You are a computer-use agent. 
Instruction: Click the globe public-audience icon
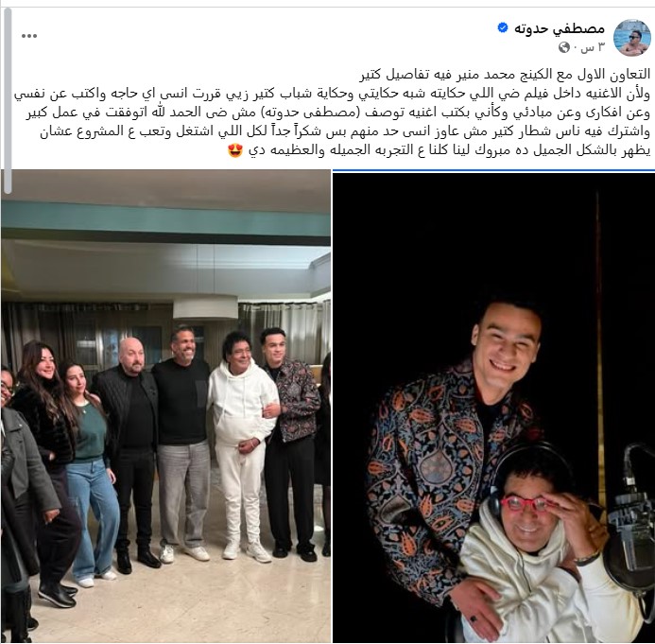coord(564,47)
